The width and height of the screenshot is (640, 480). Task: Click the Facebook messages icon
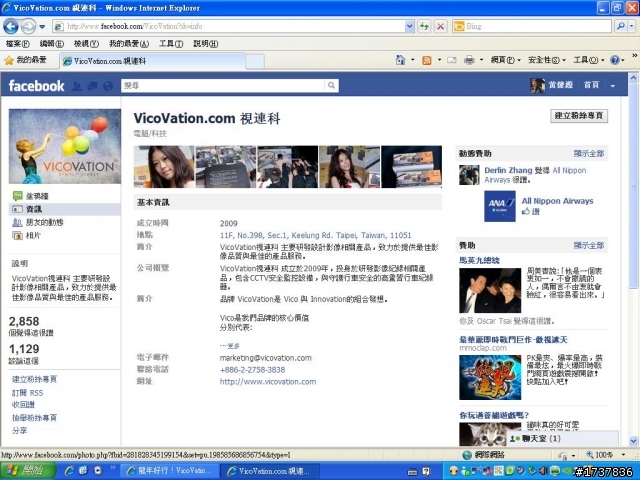(92, 86)
